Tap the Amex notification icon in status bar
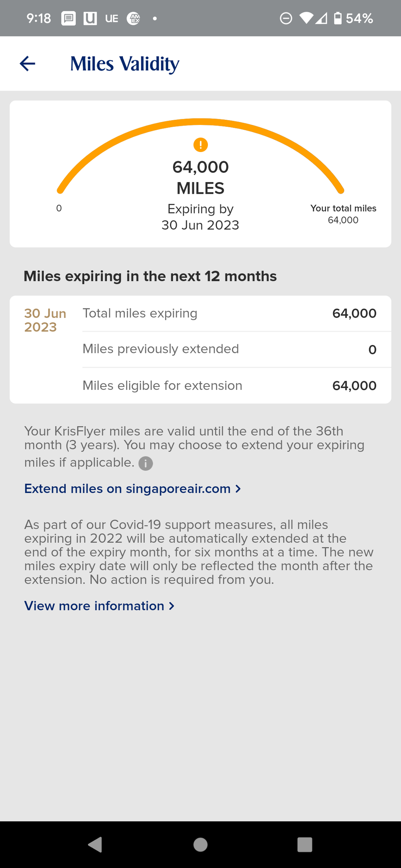The image size is (401, 868). tap(133, 18)
